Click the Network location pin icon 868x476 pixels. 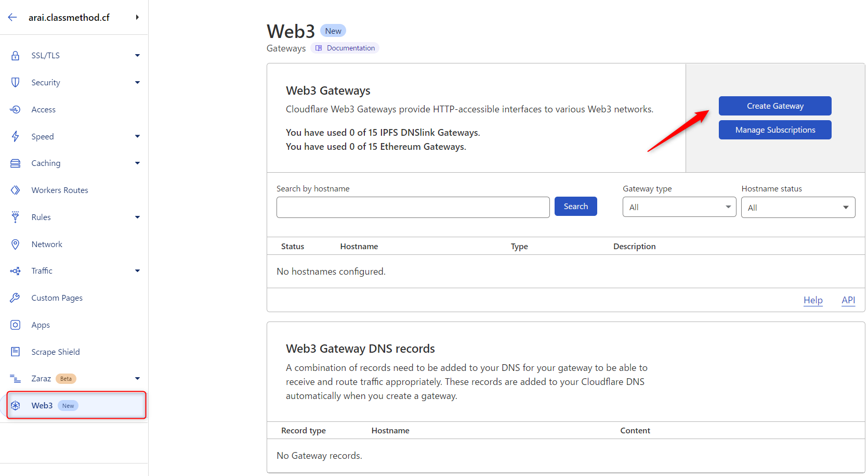16,245
